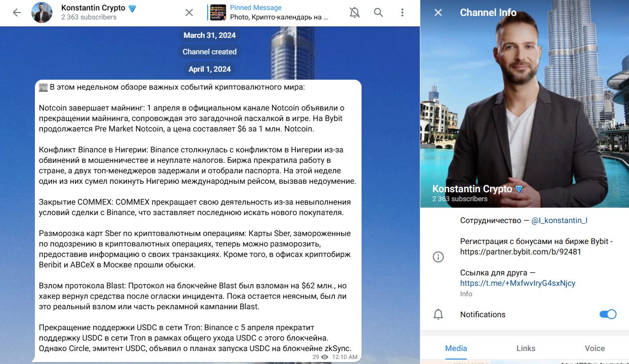The image size is (629, 364).
Task: Click the 2 363 subscribers text in header
Action: pyautogui.click(x=89, y=17)
